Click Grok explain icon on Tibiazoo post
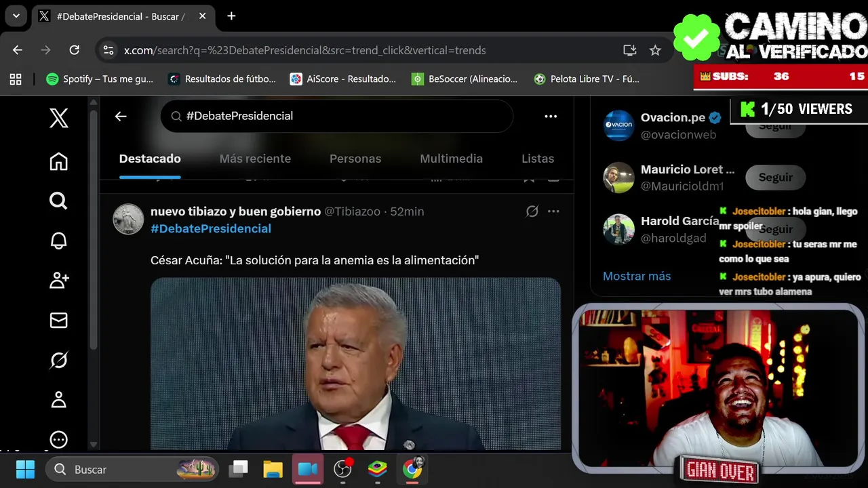The width and height of the screenshot is (868, 488). click(x=532, y=211)
